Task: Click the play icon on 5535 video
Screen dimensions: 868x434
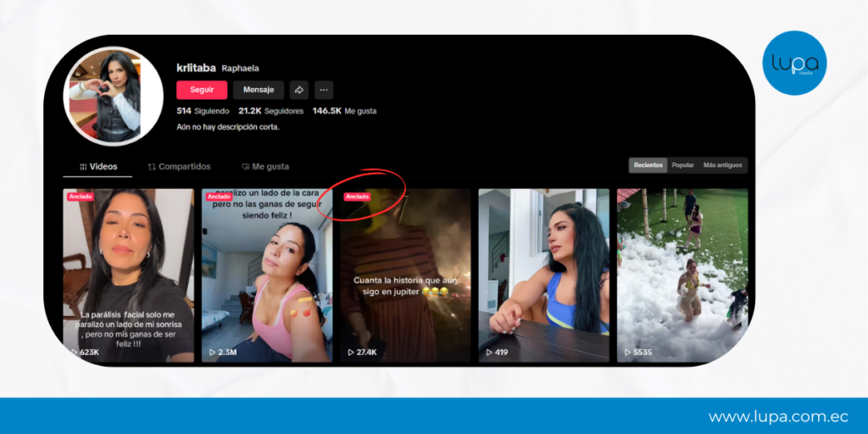Action: [x=628, y=352]
